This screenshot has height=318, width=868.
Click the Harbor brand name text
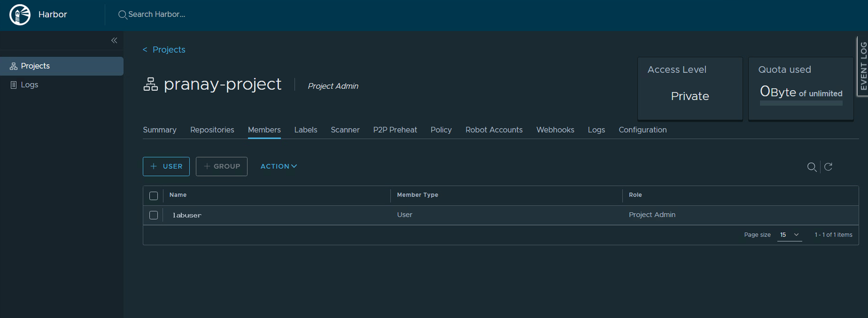(x=53, y=15)
